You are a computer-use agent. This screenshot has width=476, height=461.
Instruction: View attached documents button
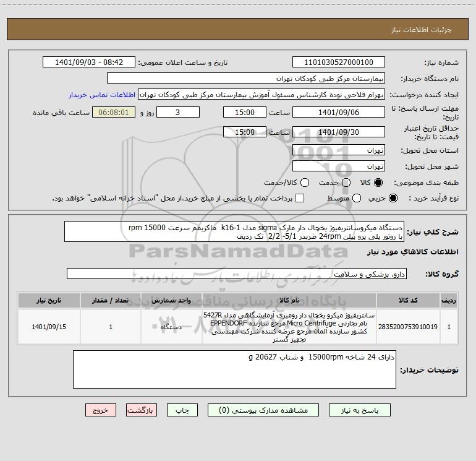tap(263, 410)
